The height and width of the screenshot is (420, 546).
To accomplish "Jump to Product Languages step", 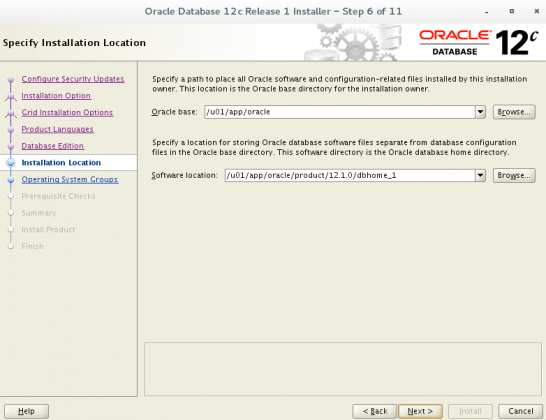I will [x=57, y=129].
